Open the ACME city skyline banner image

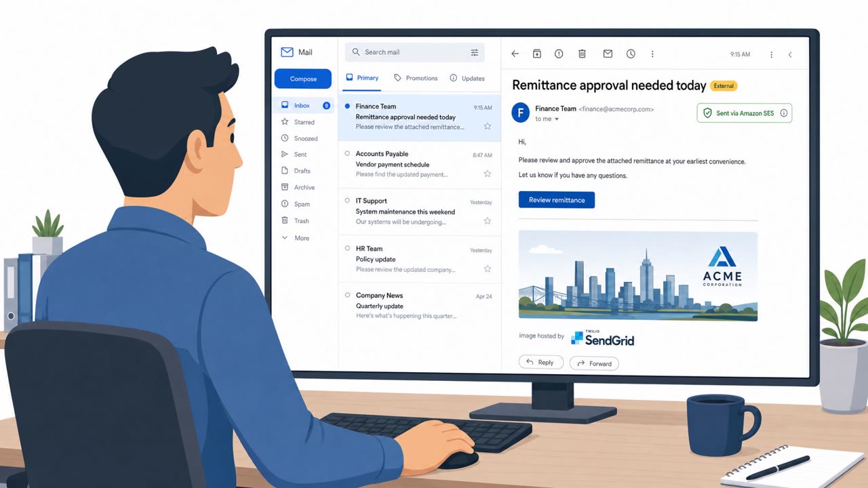click(638, 276)
